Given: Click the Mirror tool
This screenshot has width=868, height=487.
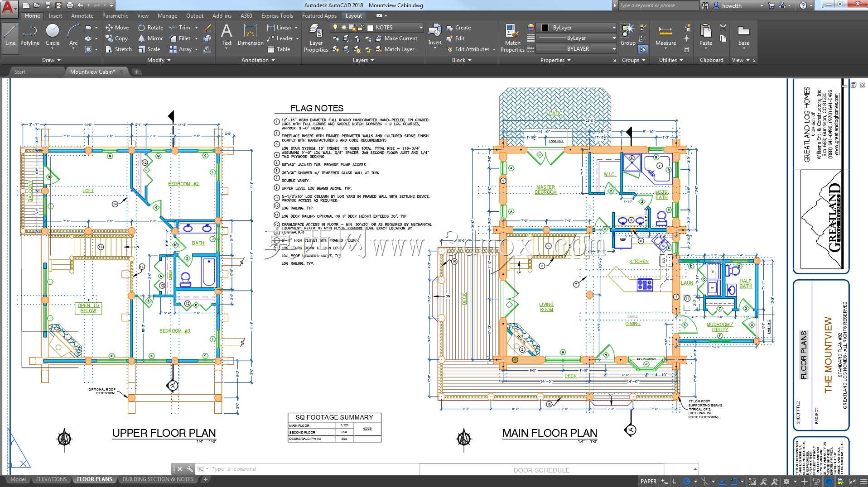Looking at the screenshot, I should (x=150, y=38).
